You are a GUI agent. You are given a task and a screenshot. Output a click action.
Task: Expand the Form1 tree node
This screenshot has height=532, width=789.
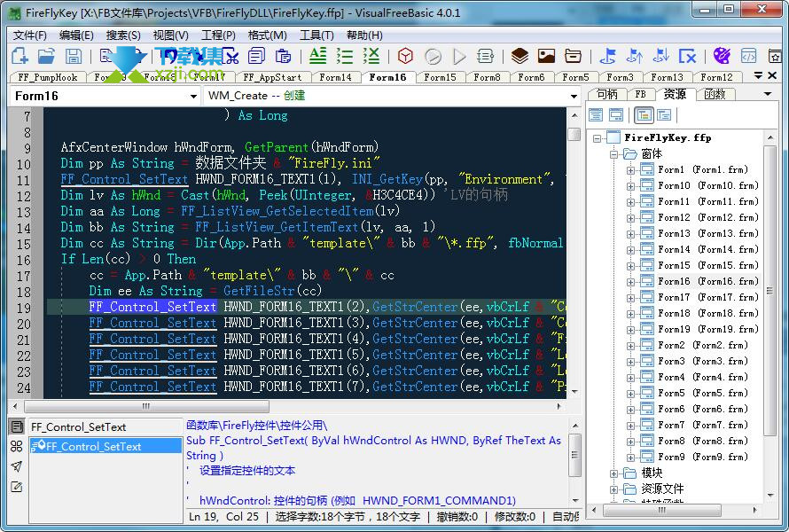[x=630, y=170]
